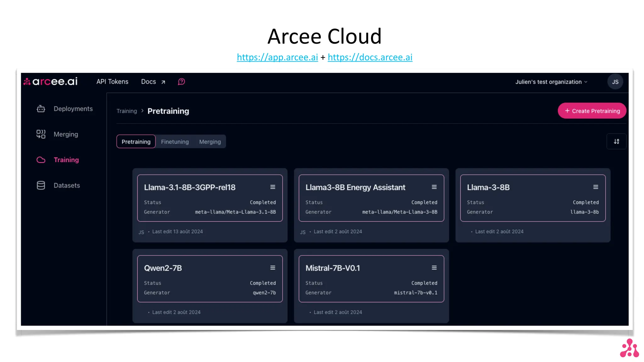
Task: Click the Training cloud icon
Action: [x=41, y=160]
